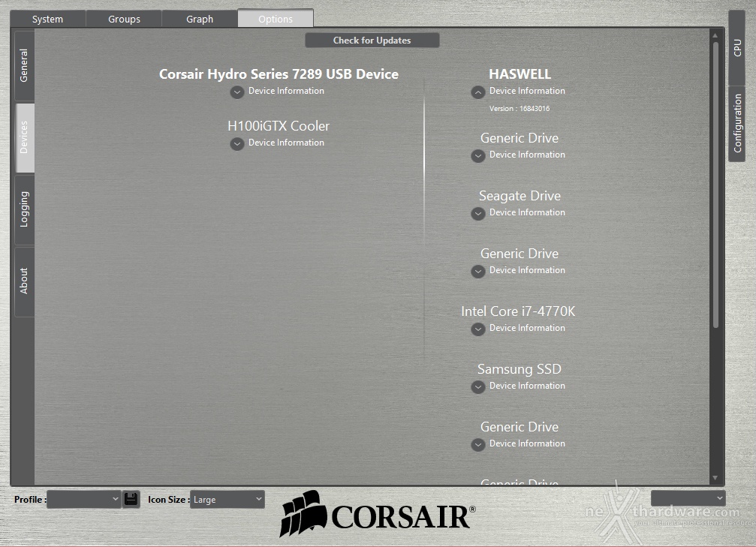The width and height of the screenshot is (756, 547).
Task: Click the vertical scrollbar thumb
Action: pos(715,185)
